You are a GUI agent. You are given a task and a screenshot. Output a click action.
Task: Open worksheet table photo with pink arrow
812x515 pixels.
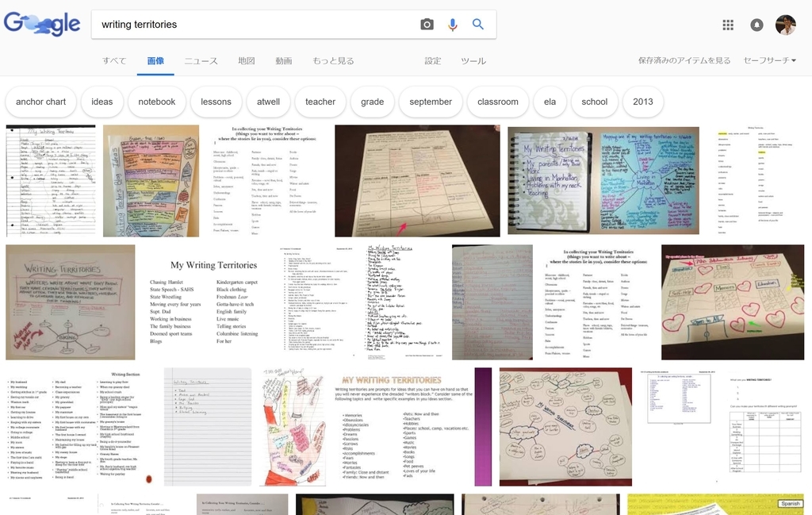pyautogui.click(x=417, y=181)
